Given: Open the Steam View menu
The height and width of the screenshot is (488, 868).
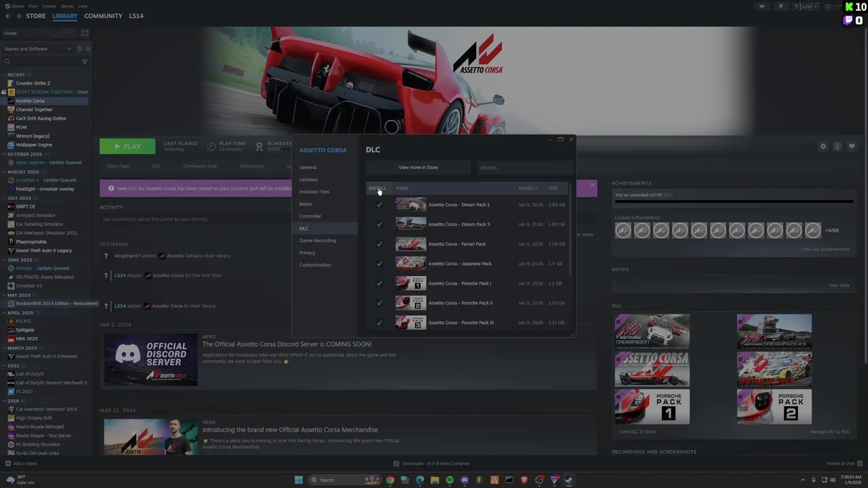Looking at the screenshot, I should tap(33, 6).
